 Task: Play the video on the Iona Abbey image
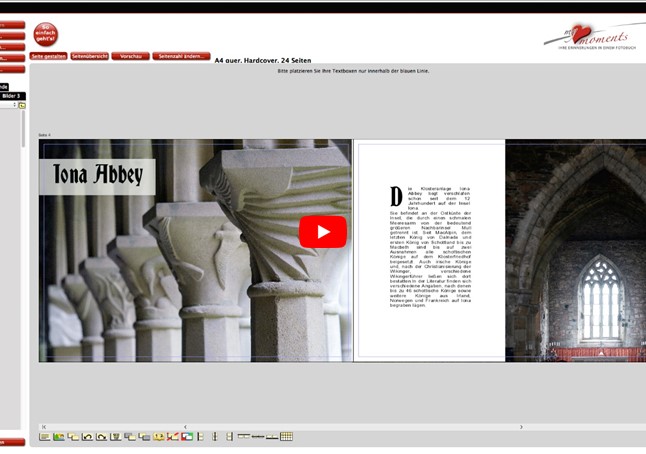coord(322,232)
